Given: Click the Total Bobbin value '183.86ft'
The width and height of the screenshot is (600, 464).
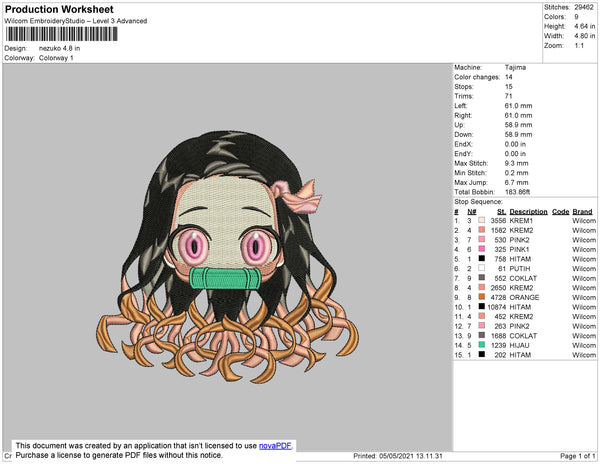Looking at the screenshot, I should pos(517,192).
